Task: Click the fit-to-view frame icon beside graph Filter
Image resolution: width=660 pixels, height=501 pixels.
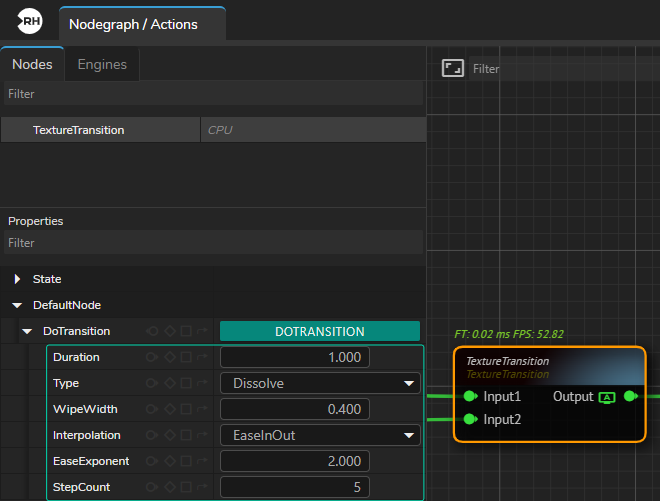Action: (x=452, y=68)
